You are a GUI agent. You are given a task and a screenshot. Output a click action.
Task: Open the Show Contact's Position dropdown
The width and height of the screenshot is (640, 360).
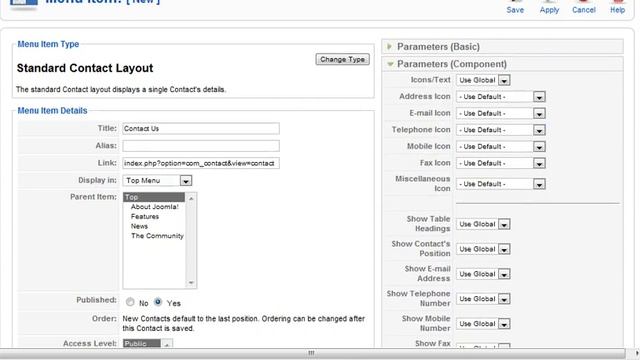[483, 249]
